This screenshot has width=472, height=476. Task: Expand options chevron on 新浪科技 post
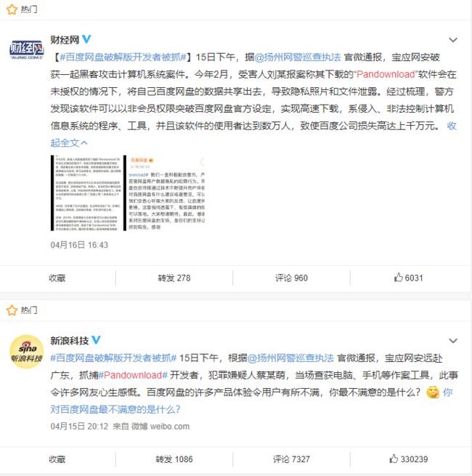click(x=453, y=341)
